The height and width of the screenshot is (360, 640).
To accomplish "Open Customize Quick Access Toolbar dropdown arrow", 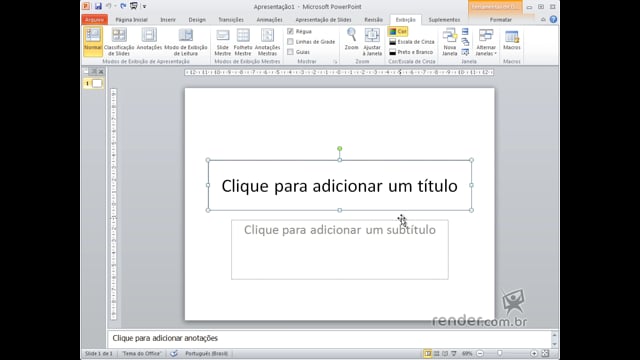I will (144, 7).
